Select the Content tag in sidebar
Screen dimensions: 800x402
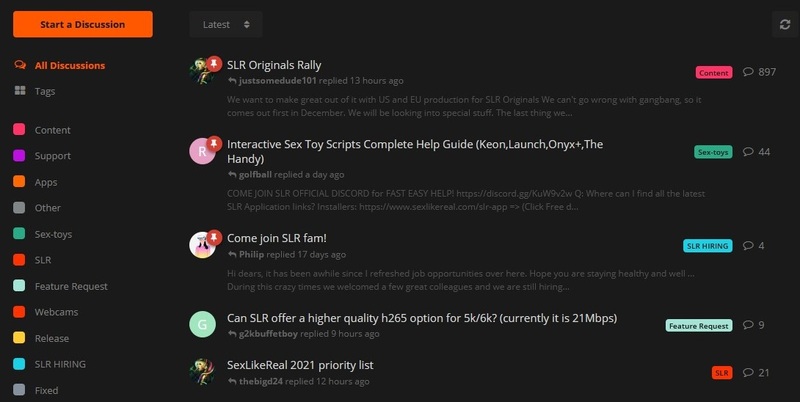(52, 130)
